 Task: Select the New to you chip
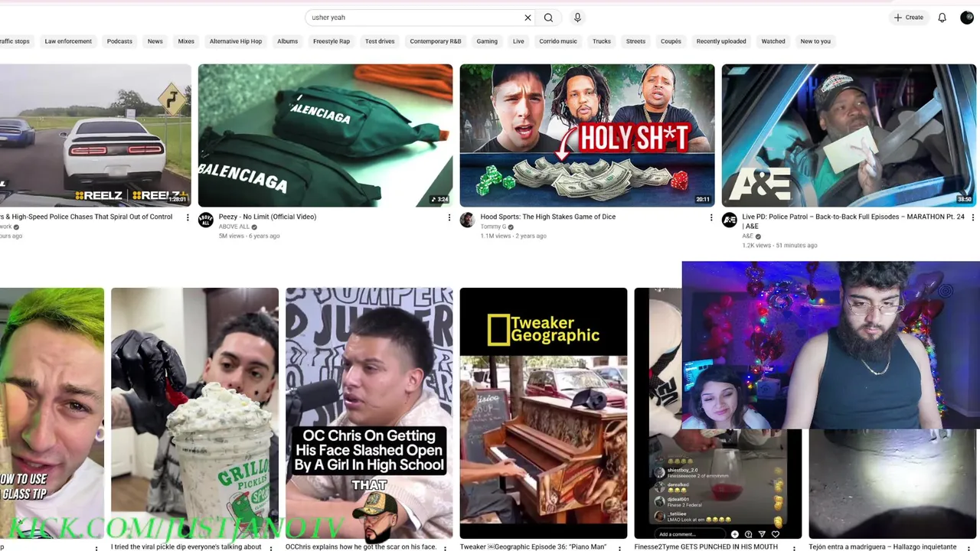[815, 41]
